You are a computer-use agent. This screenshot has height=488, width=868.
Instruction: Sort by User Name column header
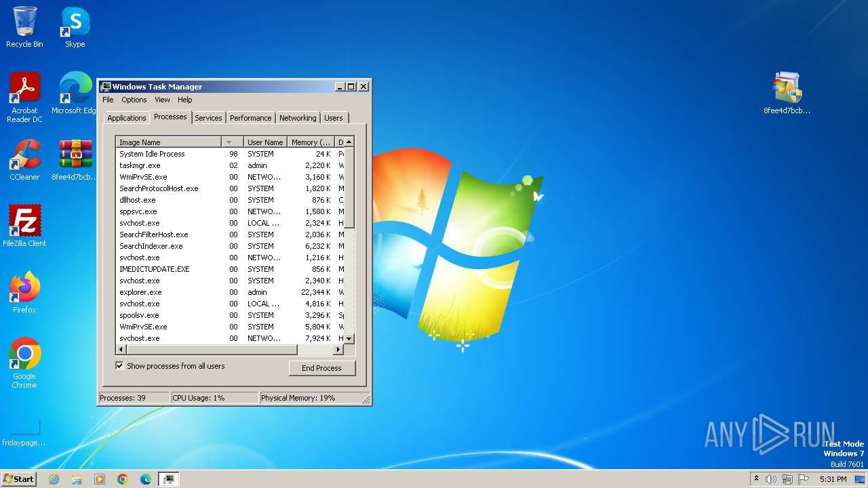click(265, 142)
